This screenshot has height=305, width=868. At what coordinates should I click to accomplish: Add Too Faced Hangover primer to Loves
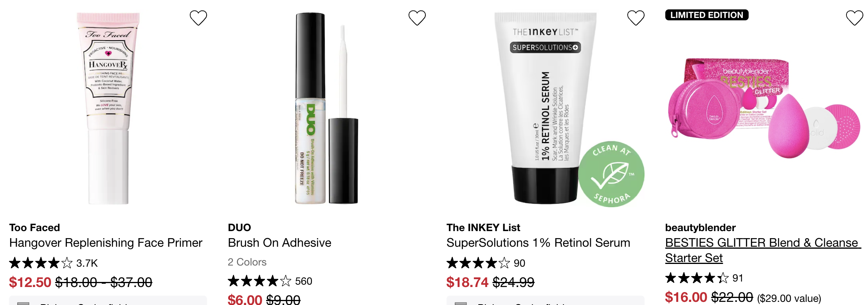[198, 18]
